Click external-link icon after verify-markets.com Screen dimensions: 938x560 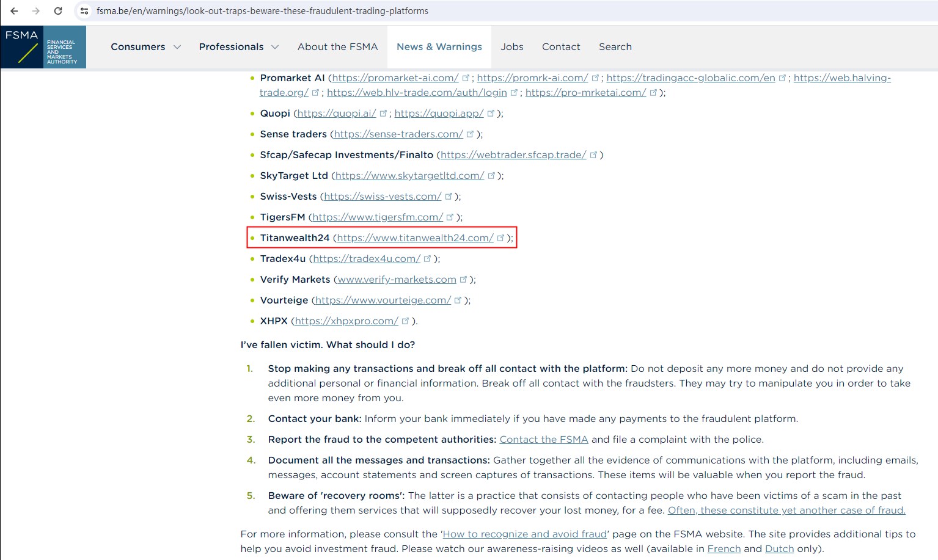click(x=463, y=280)
